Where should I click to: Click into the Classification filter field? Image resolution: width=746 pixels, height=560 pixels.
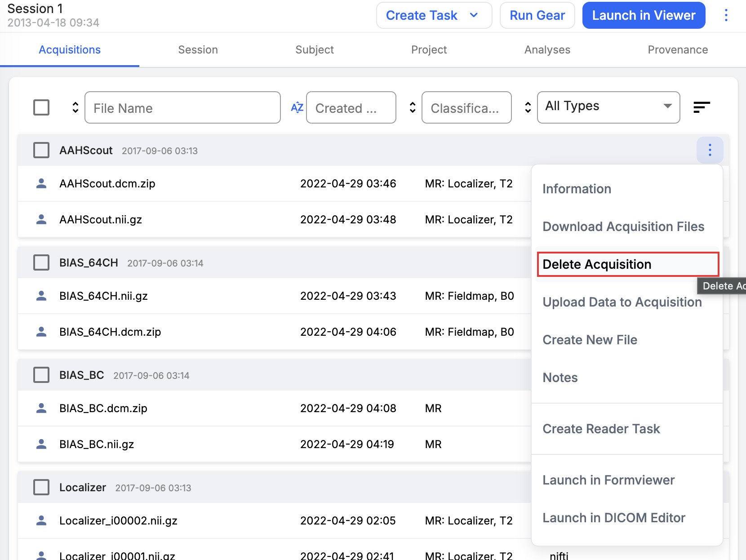[x=466, y=107]
